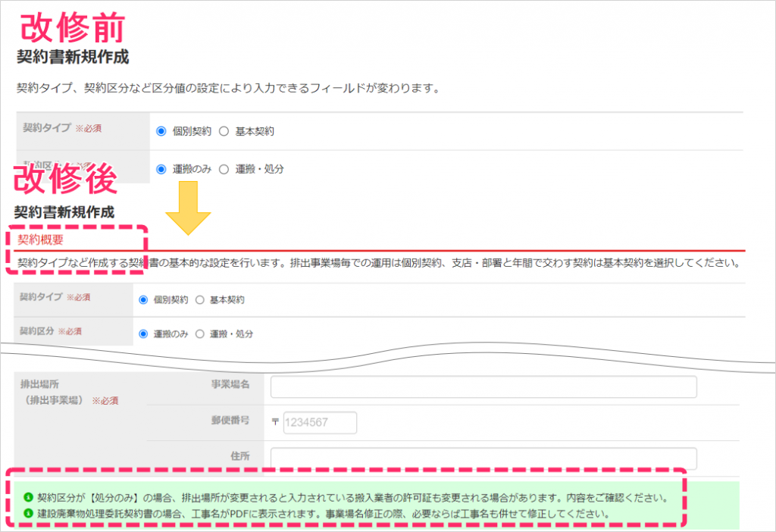This screenshot has height=532, width=776.
Task: Click the 〒 postal mark symbol
Action: [276, 423]
